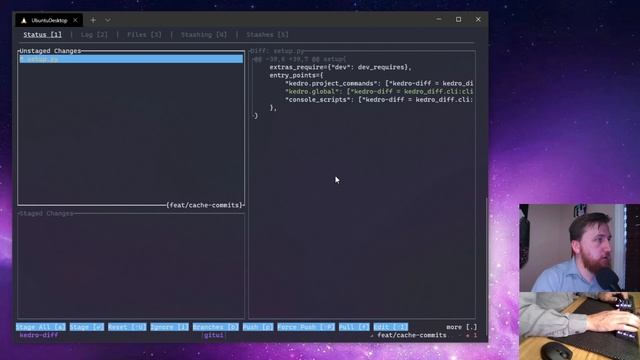
Task: Click the Unstaged Changes panel title
Action: click(50, 51)
